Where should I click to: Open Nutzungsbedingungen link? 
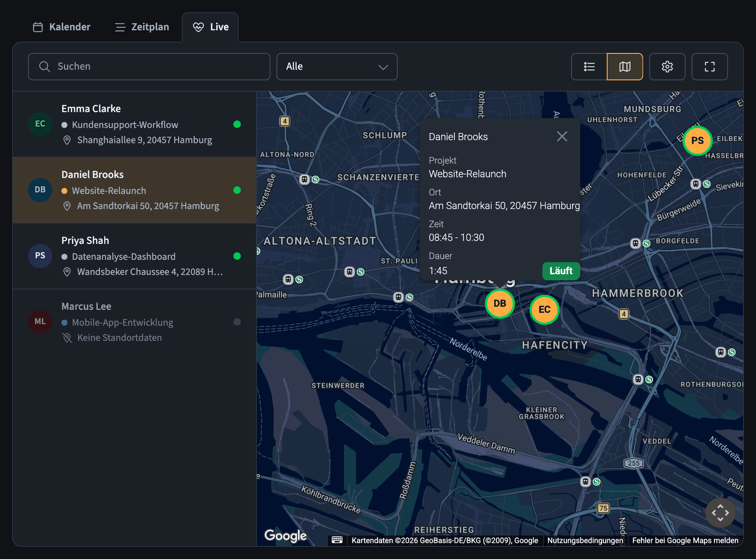tap(585, 540)
